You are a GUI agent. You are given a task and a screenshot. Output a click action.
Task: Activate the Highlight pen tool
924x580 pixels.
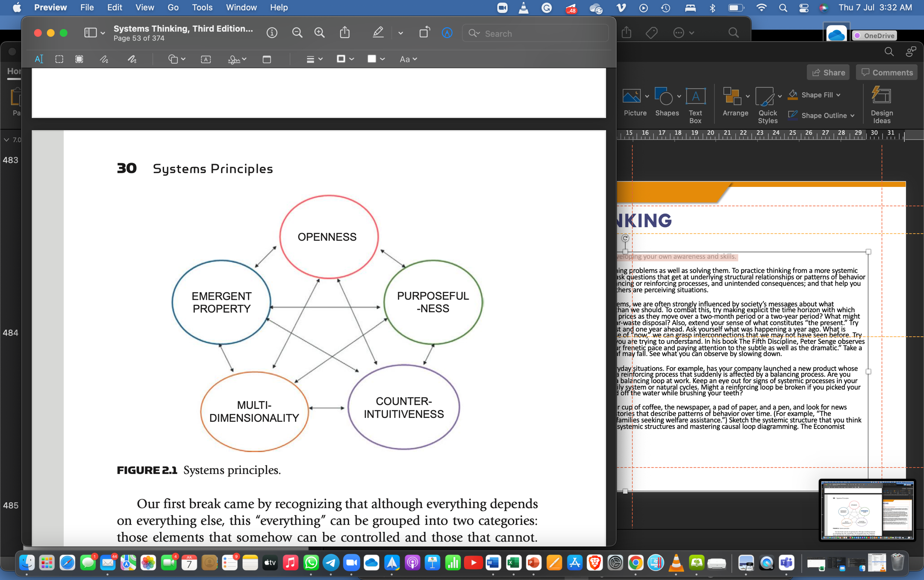coord(378,33)
